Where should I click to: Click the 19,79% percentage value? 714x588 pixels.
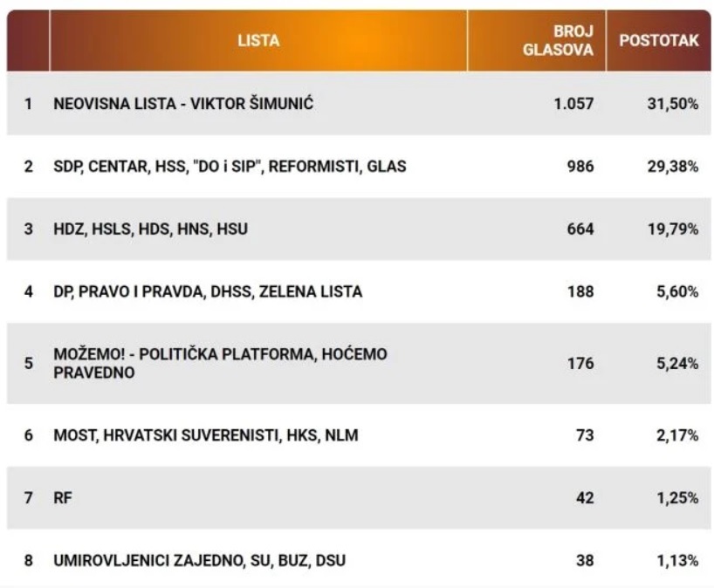point(673,229)
